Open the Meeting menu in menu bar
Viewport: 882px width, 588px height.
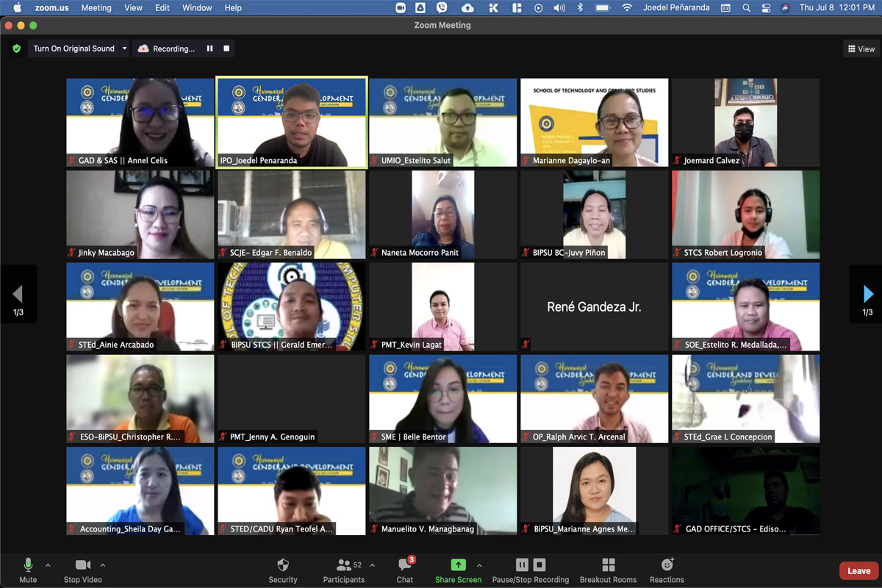tap(96, 8)
